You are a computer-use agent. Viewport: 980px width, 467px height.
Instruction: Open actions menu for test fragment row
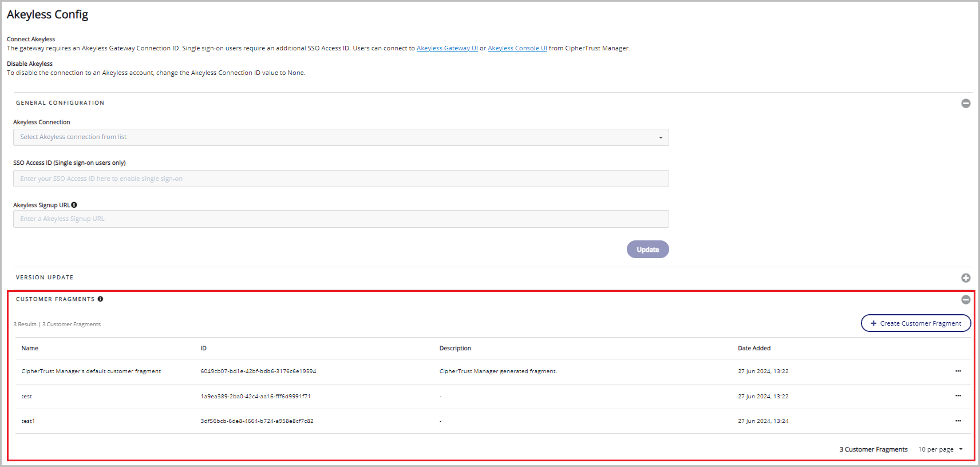point(958,396)
